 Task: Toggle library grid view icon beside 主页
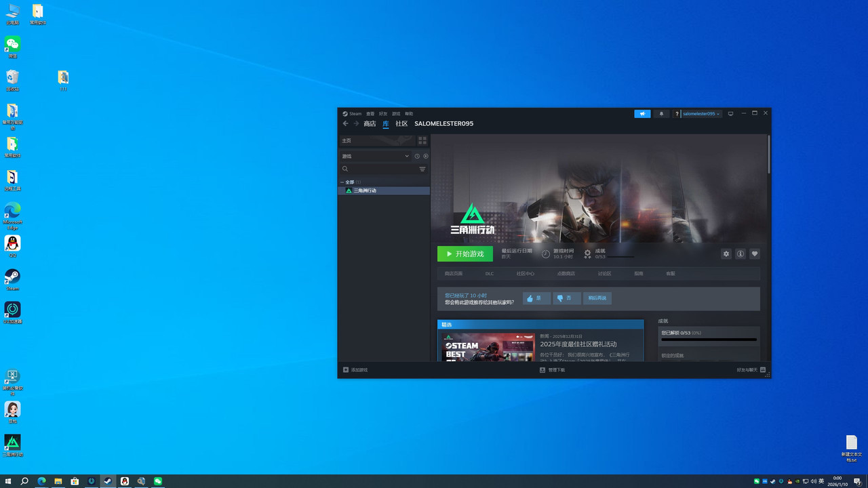click(422, 140)
